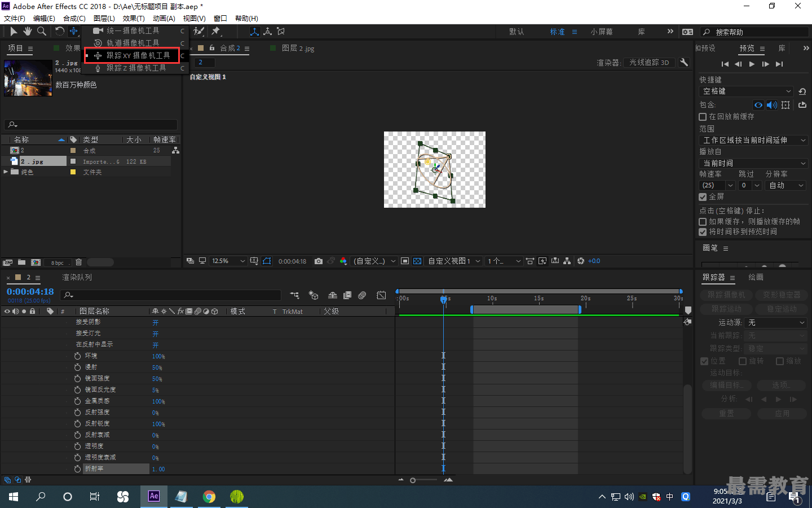Screen dimensions: 812x508
Task: Click the reset exposure icon
Action: click(x=581, y=261)
